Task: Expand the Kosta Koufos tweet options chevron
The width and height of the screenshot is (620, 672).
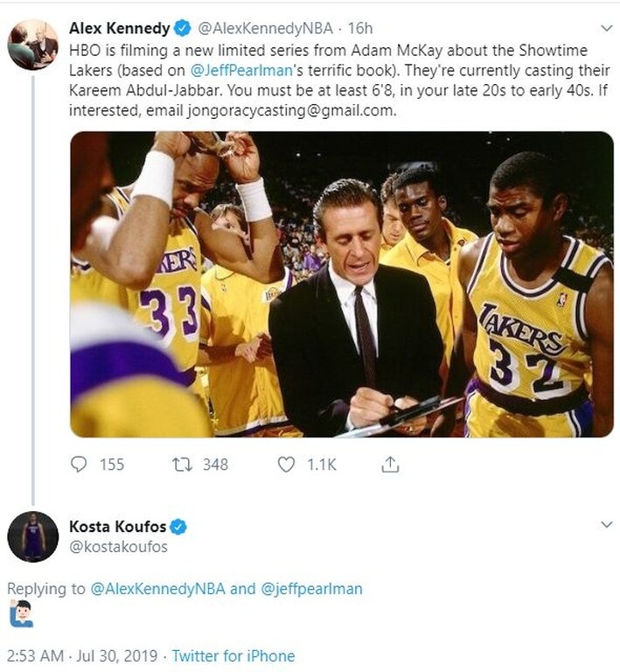Action: [x=608, y=525]
